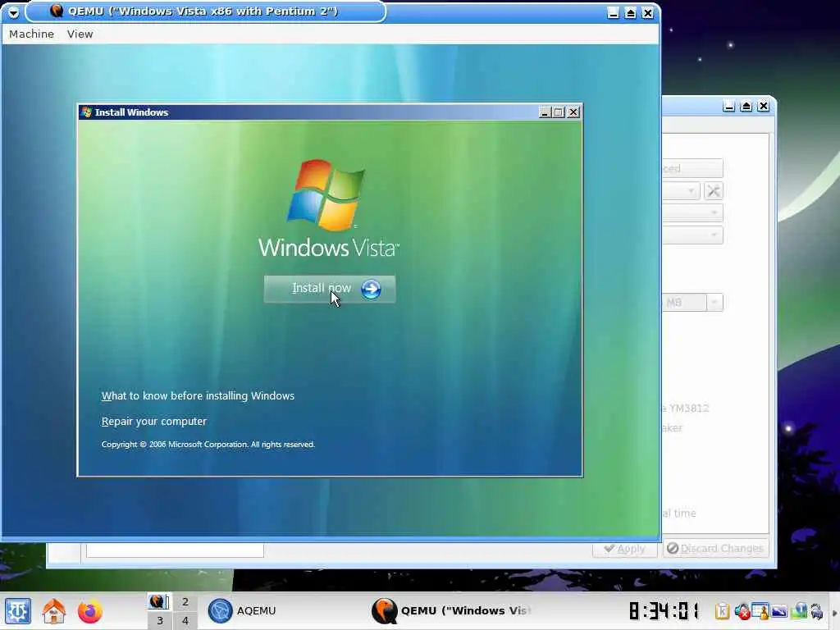The image size is (840, 630).
Task: Switch to AQEMU taskbar entry
Action: 242,610
